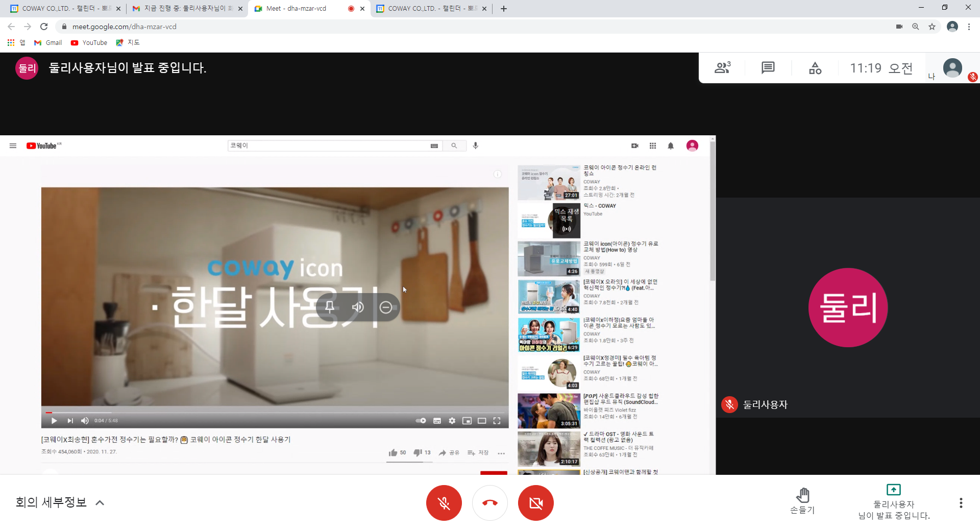This screenshot has width=980, height=531.
Task: Toggle YouTube theater mode
Action: (x=482, y=421)
